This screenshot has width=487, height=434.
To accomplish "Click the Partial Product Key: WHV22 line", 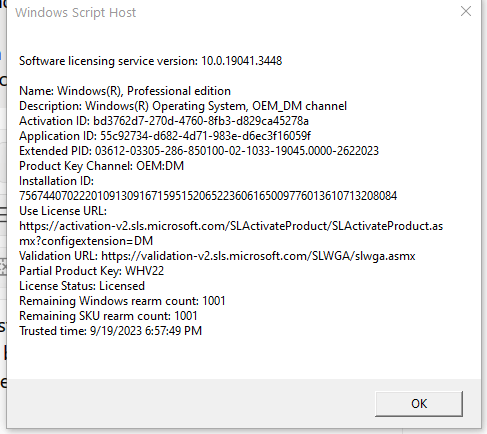I will [92, 271].
